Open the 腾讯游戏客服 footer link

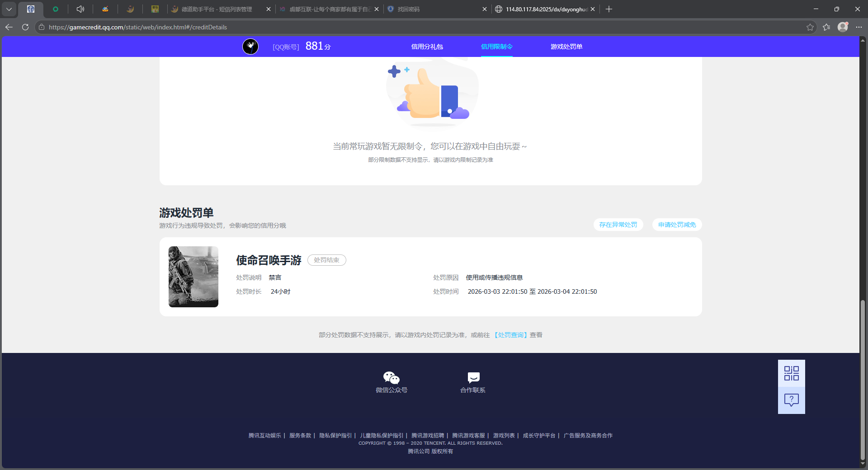[468, 436]
